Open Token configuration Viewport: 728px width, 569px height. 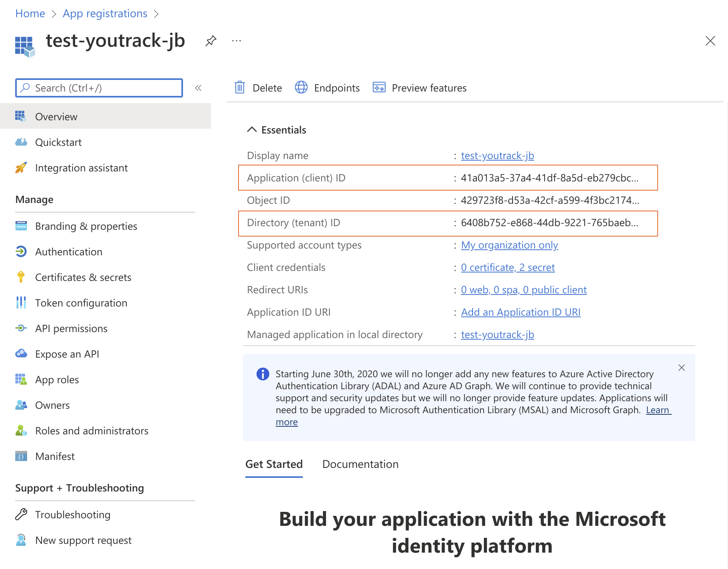tap(81, 302)
